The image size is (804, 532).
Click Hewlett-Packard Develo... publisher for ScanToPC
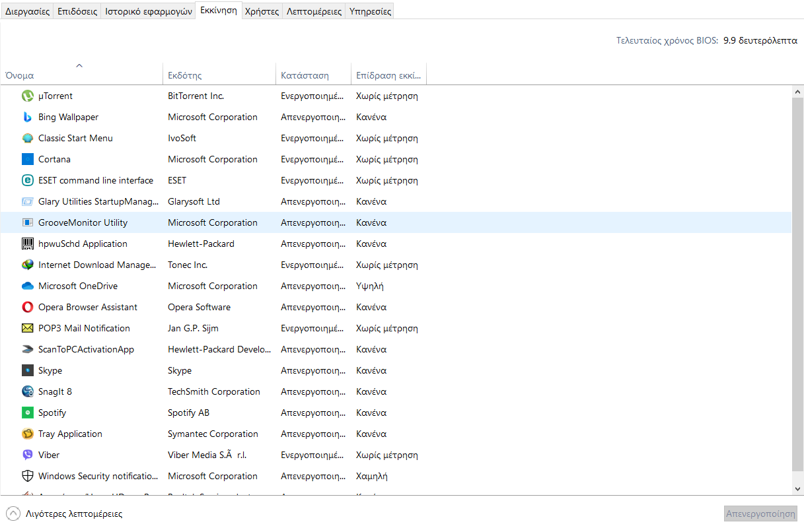click(219, 349)
